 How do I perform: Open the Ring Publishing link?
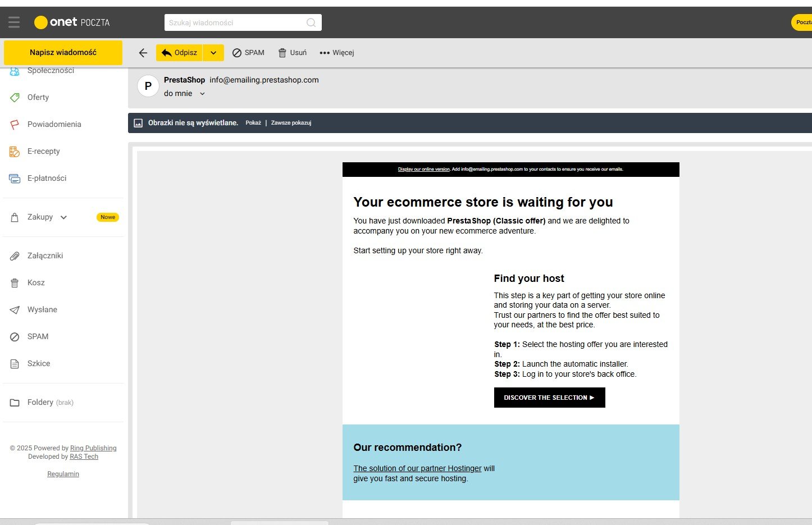[93, 448]
